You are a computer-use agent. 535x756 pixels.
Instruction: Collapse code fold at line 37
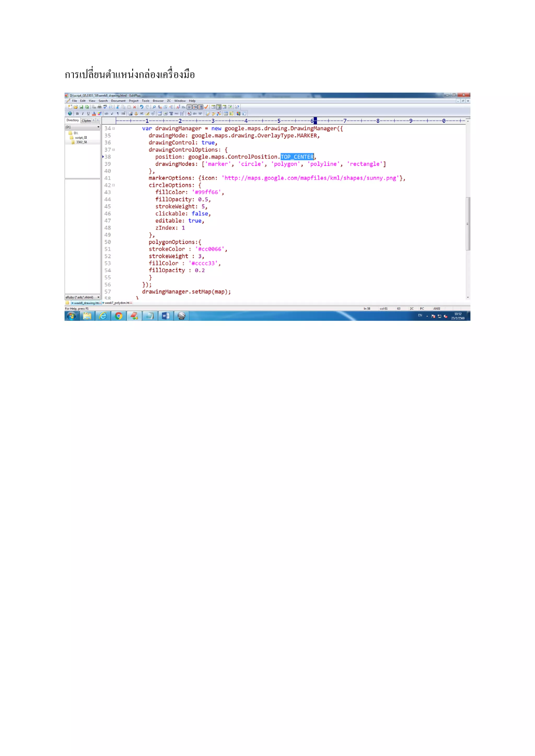pyautogui.click(x=113, y=150)
